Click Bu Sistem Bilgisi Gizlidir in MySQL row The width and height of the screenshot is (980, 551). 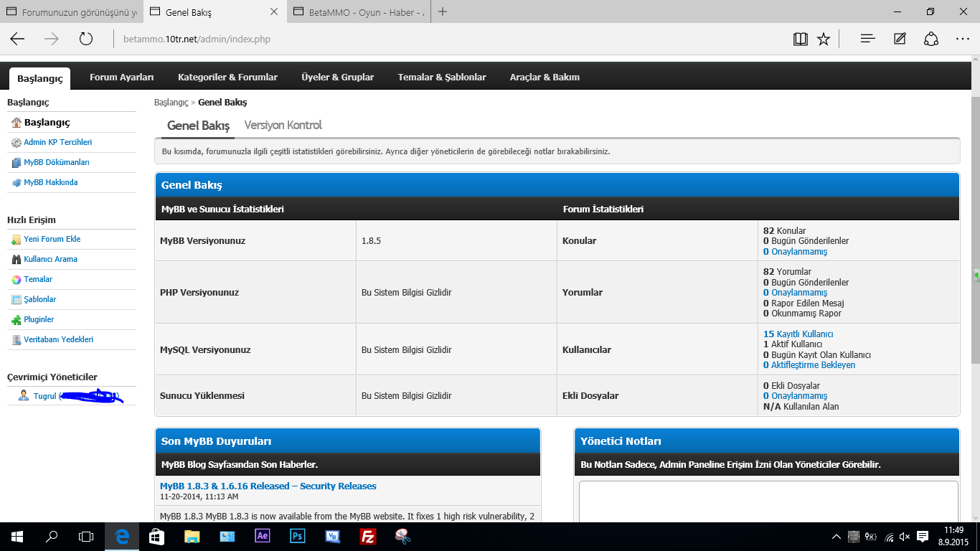pyautogui.click(x=407, y=350)
